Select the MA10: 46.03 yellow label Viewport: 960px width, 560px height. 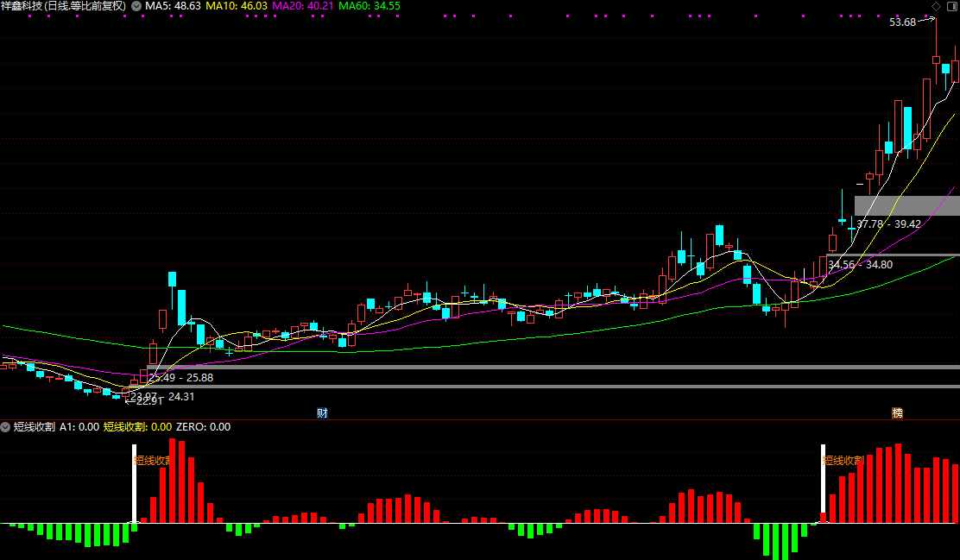click(237, 6)
